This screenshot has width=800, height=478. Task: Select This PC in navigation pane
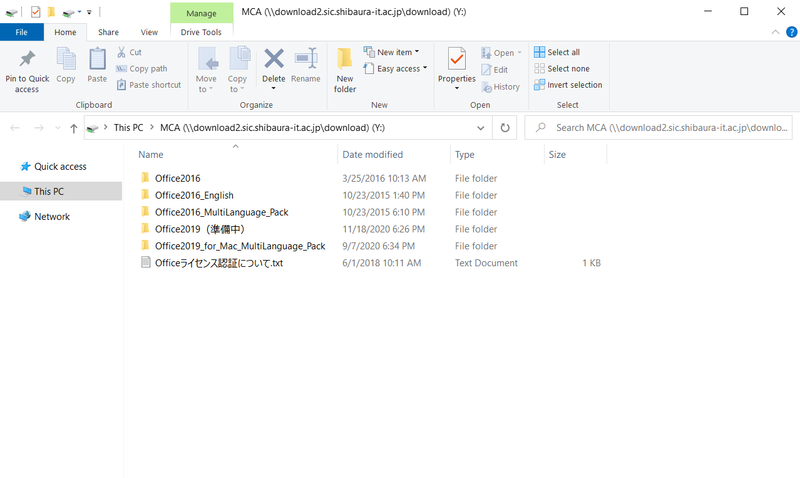coord(49,191)
